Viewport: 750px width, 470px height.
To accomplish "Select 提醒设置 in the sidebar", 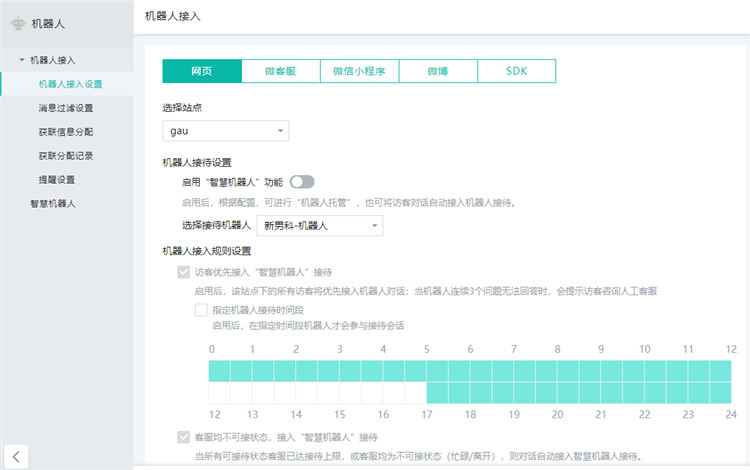I will coord(56,180).
